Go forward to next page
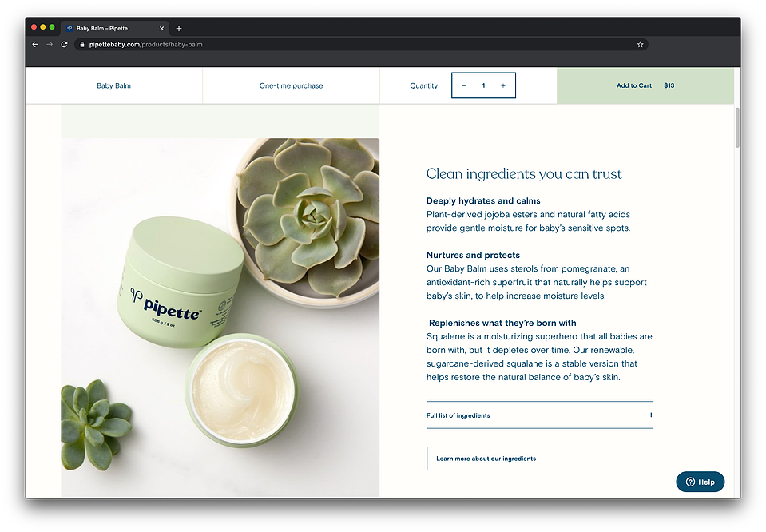The image size is (766, 532). (50, 45)
